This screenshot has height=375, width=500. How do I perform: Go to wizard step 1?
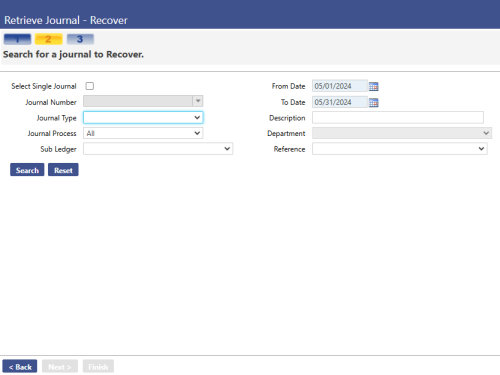point(17,39)
